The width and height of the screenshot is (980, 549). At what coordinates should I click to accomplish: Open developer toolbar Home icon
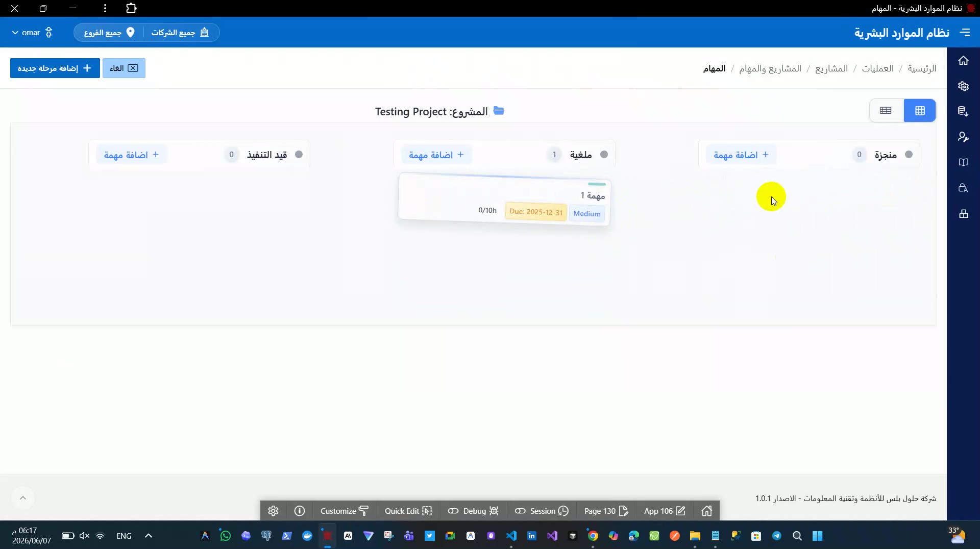coord(706,511)
